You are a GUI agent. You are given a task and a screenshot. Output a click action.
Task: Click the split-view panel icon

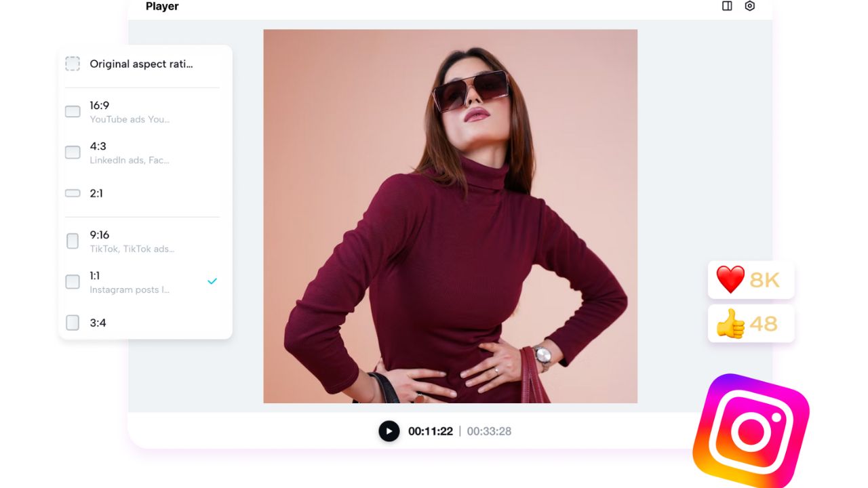pos(727,6)
